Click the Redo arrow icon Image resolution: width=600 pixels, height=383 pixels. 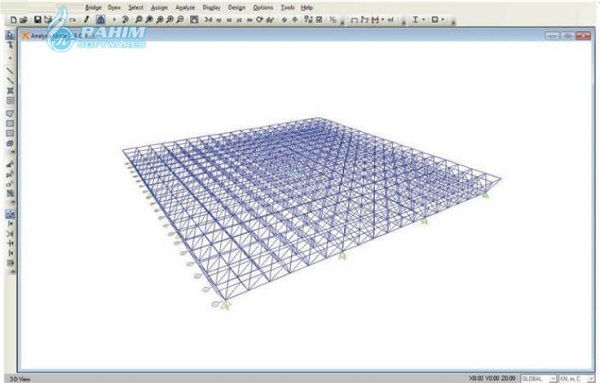72,20
